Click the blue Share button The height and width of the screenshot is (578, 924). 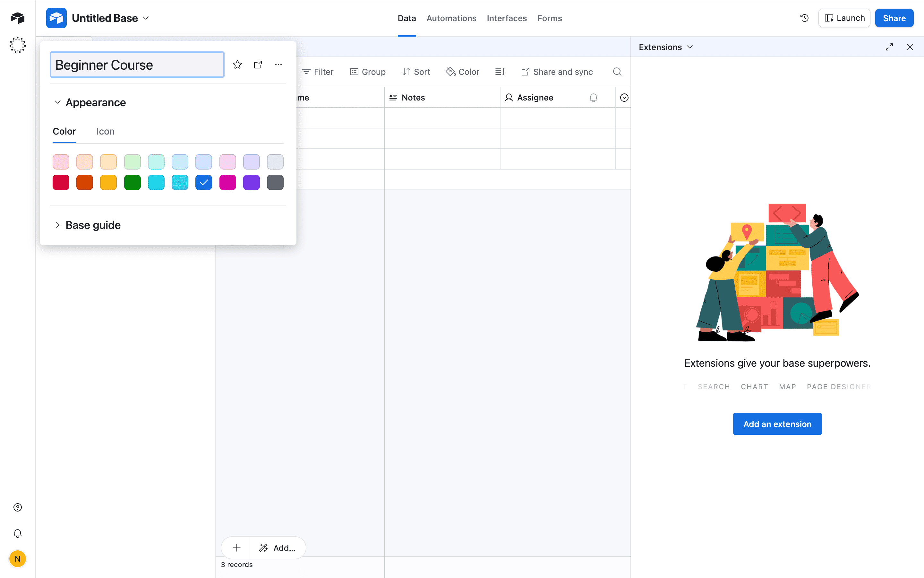pos(894,18)
